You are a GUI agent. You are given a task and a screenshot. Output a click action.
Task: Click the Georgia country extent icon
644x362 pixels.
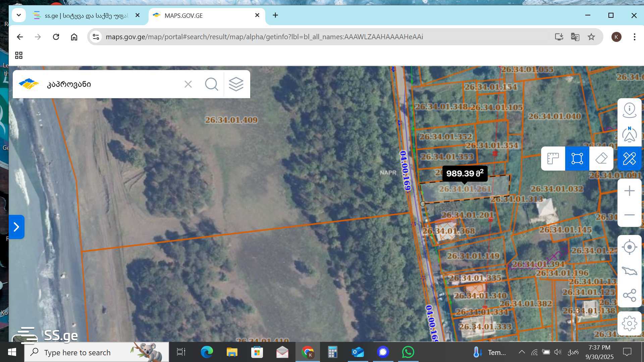[x=630, y=271]
